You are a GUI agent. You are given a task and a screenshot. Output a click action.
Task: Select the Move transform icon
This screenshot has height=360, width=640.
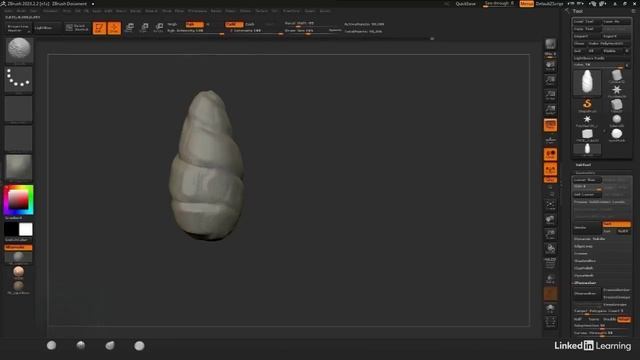point(129,28)
